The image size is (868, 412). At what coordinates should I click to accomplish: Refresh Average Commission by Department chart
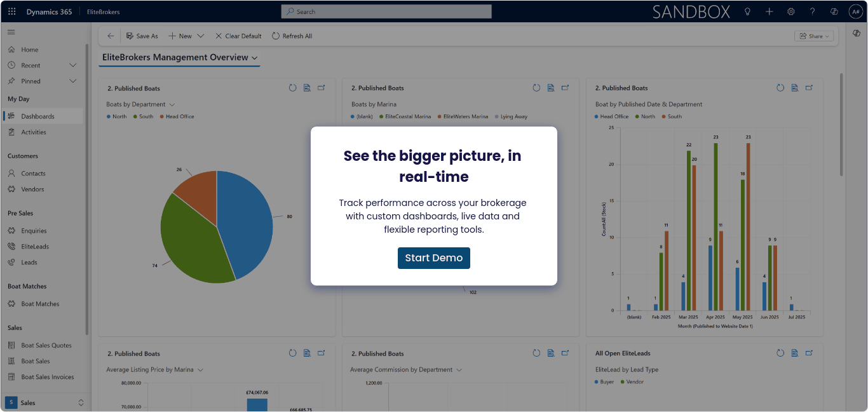536,353
